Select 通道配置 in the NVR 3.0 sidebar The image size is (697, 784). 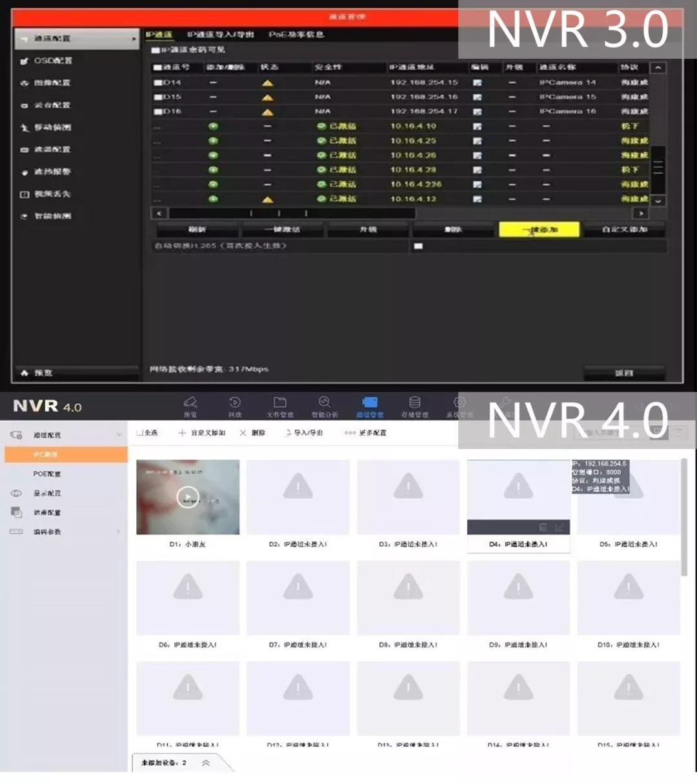point(76,39)
